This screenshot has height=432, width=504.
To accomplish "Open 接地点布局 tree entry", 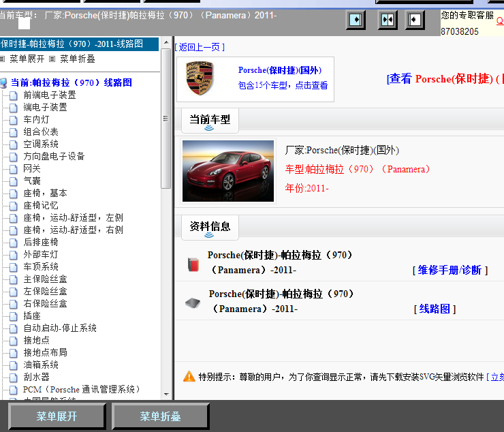I will pyautogui.click(x=46, y=352).
